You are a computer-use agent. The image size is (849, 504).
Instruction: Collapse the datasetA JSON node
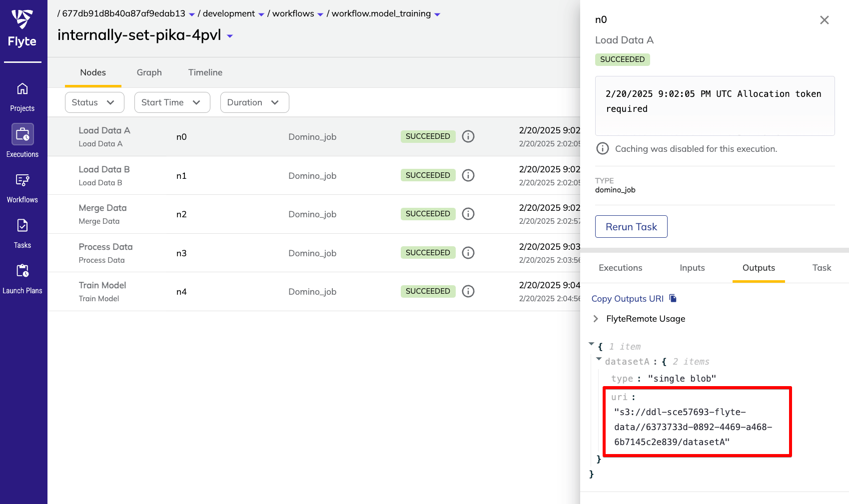pos(599,359)
